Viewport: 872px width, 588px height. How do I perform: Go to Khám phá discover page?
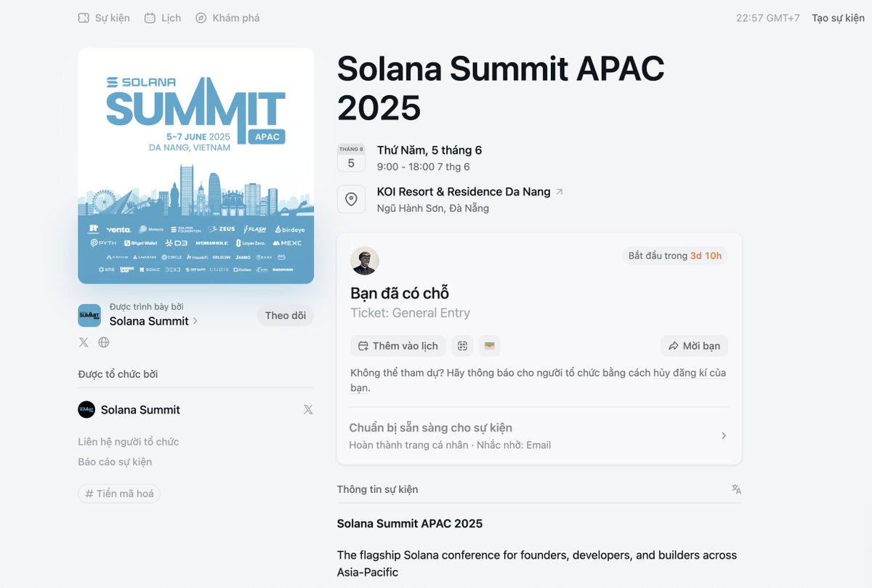coord(227,17)
